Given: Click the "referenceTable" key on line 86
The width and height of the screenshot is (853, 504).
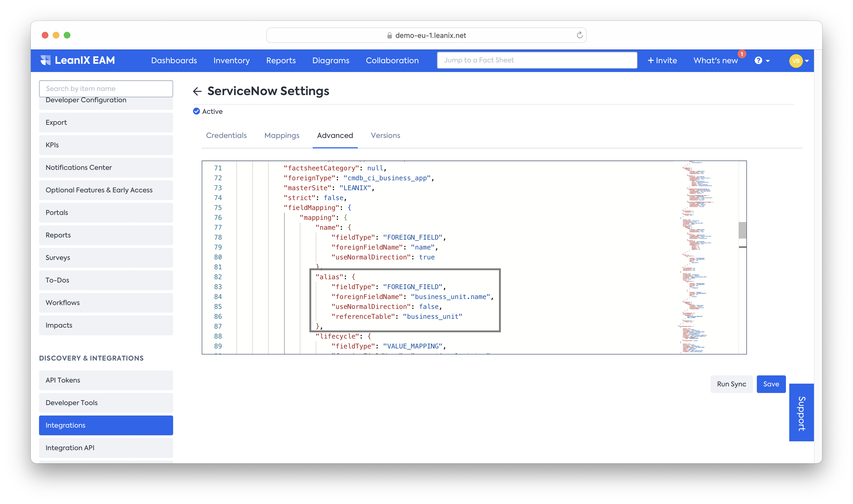Looking at the screenshot, I should tap(363, 316).
